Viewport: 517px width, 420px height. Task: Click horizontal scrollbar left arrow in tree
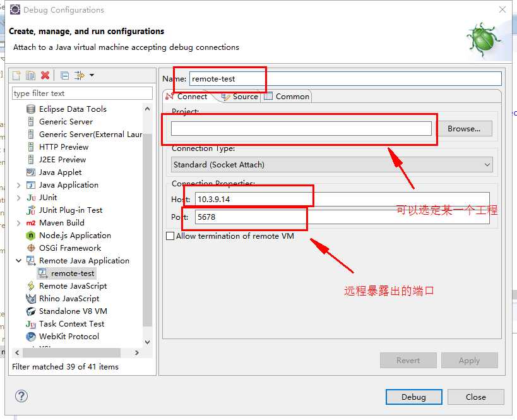[17, 352]
